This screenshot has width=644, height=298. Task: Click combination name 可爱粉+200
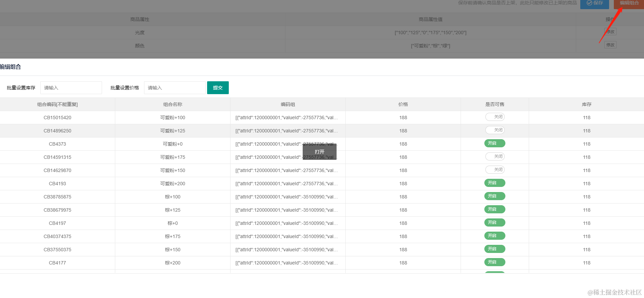[x=173, y=184]
